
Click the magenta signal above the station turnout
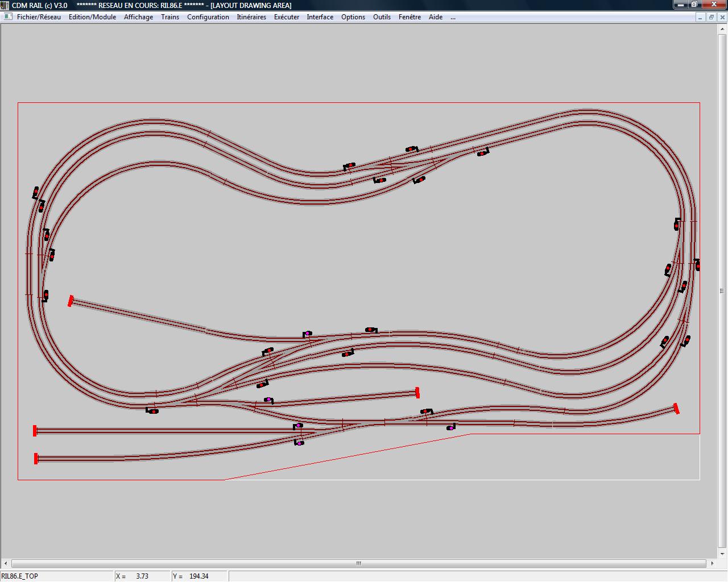tap(308, 334)
